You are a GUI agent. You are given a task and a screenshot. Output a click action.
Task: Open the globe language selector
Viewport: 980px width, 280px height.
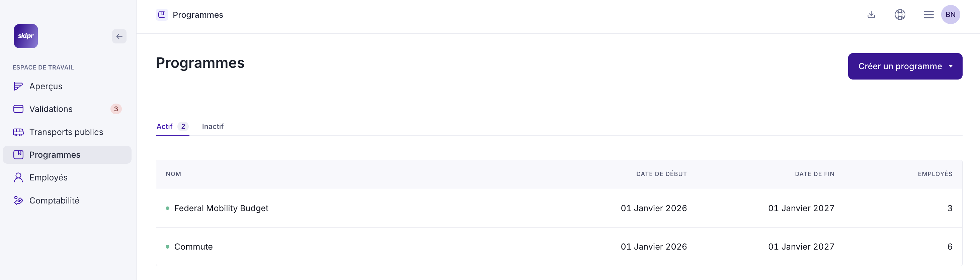pos(900,15)
